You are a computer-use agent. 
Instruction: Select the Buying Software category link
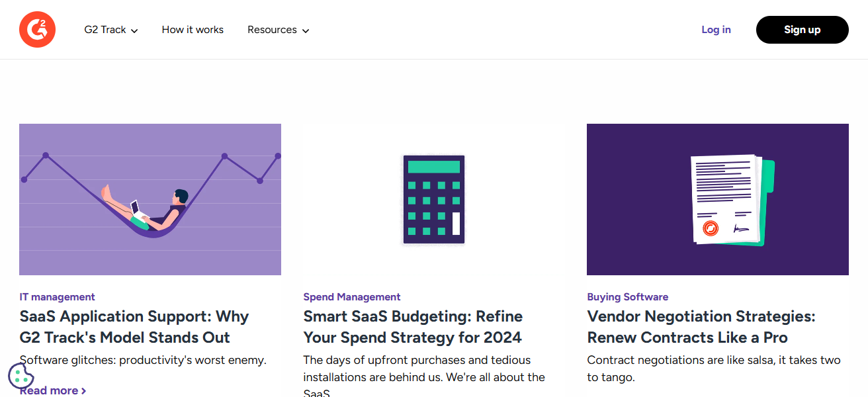tap(628, 297)
